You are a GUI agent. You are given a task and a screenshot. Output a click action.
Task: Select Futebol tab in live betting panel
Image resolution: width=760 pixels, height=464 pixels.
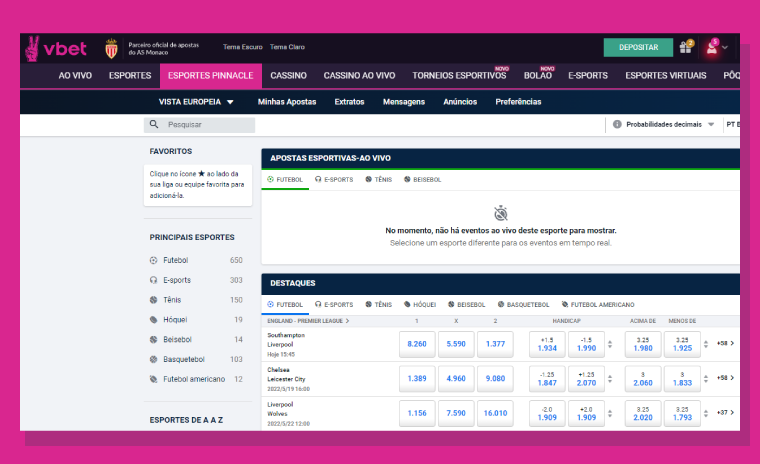285,179
